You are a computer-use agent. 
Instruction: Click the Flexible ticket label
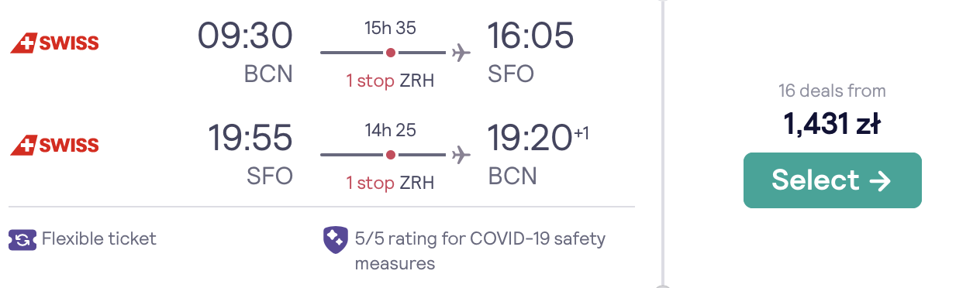coord(99,238)
